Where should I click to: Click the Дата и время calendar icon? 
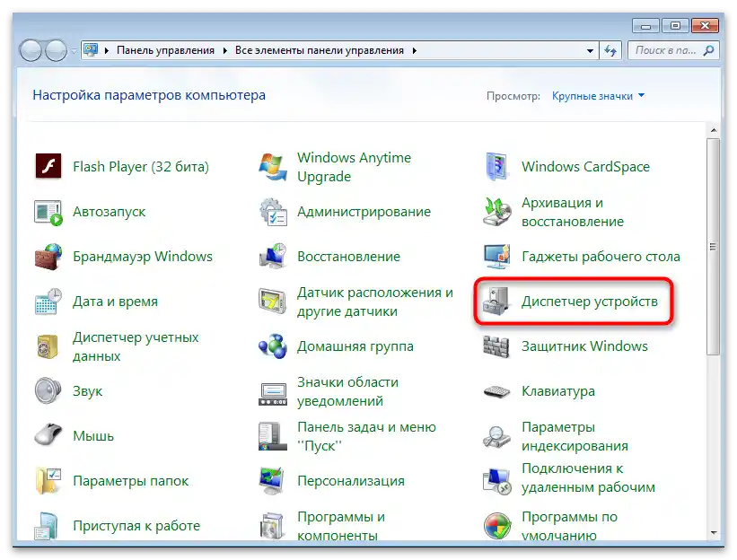[48, 302]
